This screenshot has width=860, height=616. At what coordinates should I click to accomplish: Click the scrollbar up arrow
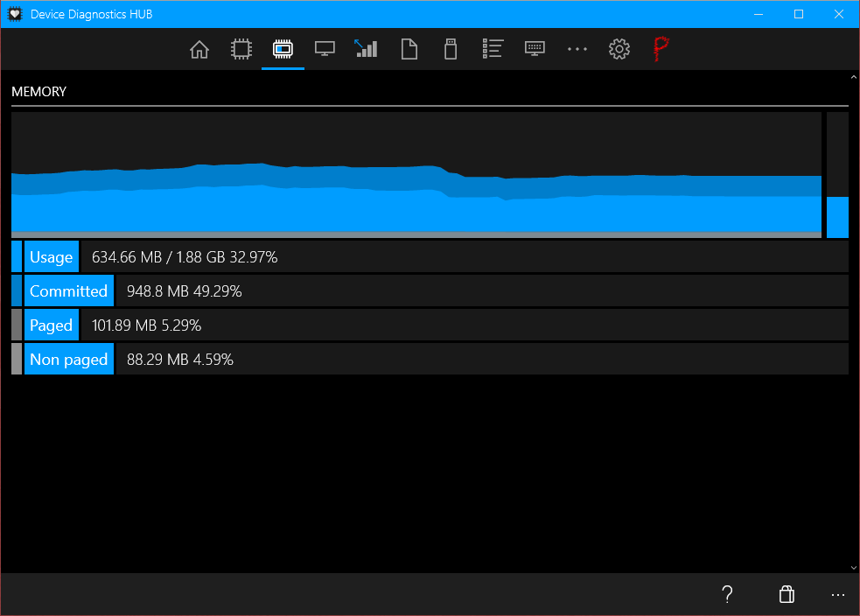pyautogui.click(x=854, y=77)
